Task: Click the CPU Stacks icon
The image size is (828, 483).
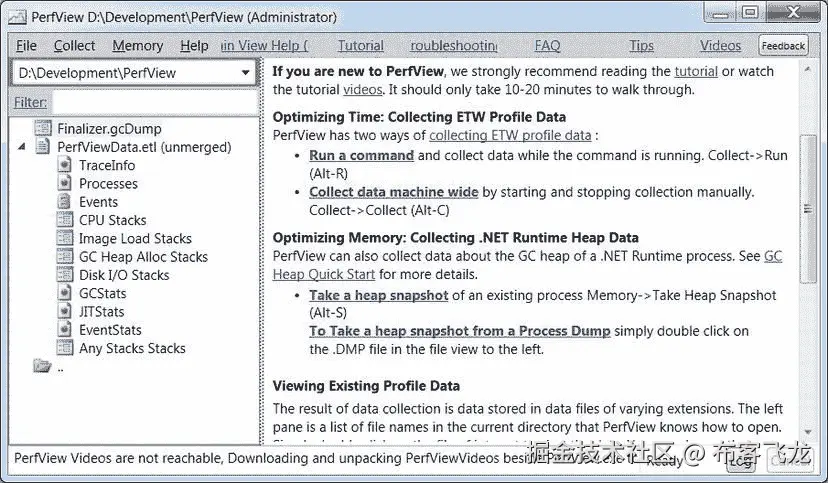Action: coord(65,220)
